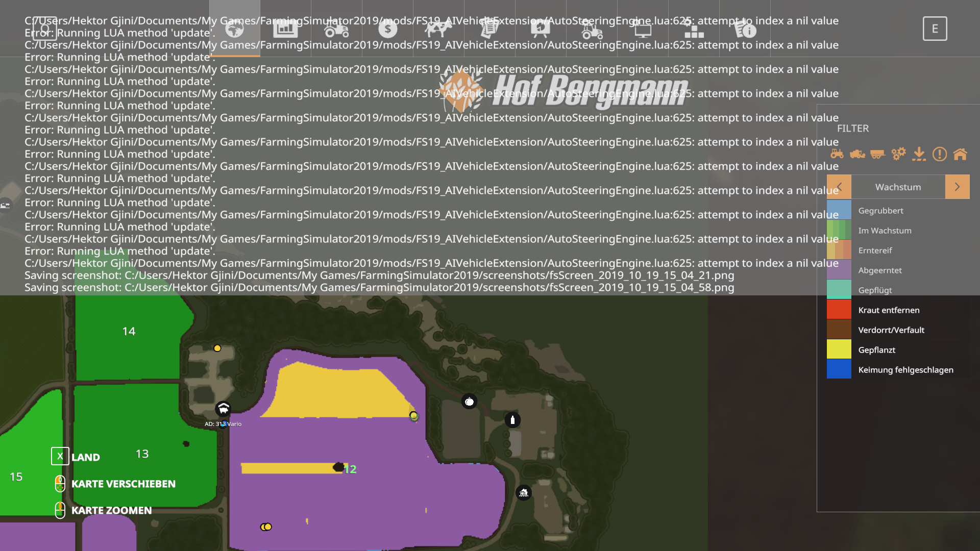Select the Erntereif color swatch in the legend

click(x=839, y=250)
